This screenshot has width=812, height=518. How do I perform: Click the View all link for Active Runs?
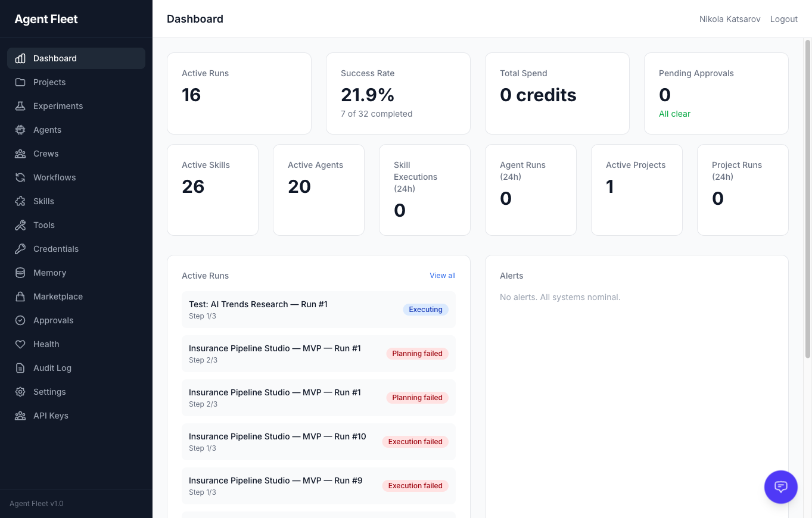point(442,275)
